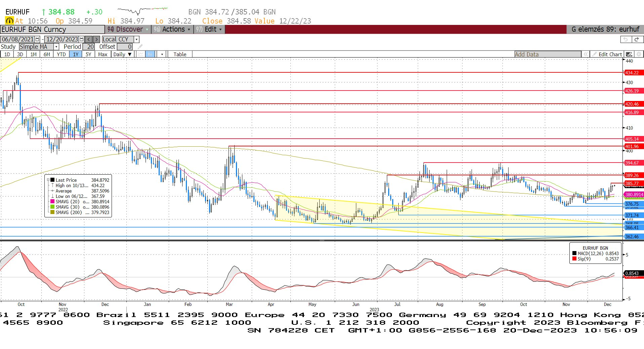Click the olive SMAVG (200) color swatch
The width and height of the screenshot is (644, 349).
point(52,212)
